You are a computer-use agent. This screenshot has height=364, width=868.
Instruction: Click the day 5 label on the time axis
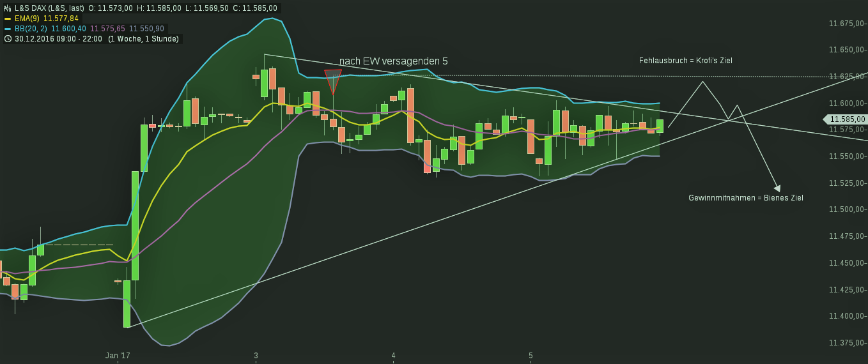point(531,355)
